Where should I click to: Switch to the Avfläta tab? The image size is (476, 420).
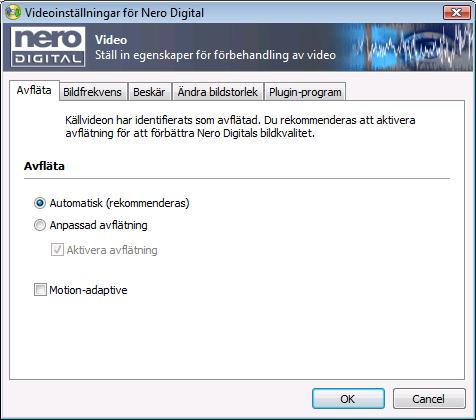click(x=34, y=90)
